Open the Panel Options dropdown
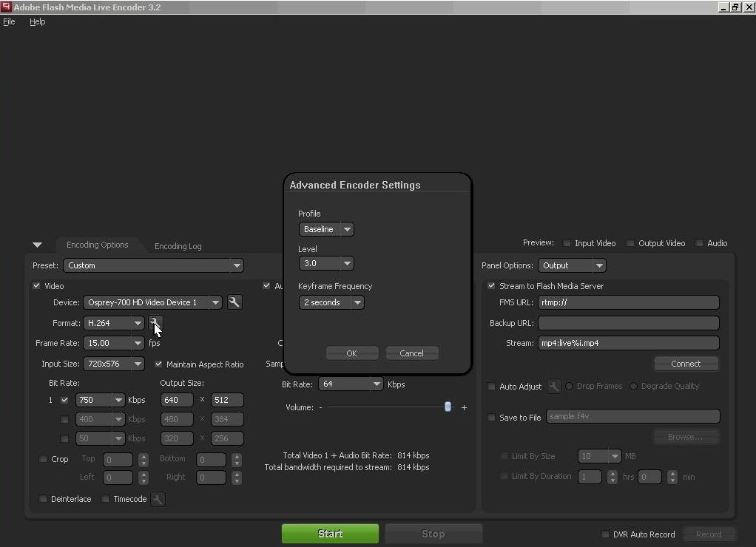The height and width of the screenshot is (547, 756). point(572,265)
